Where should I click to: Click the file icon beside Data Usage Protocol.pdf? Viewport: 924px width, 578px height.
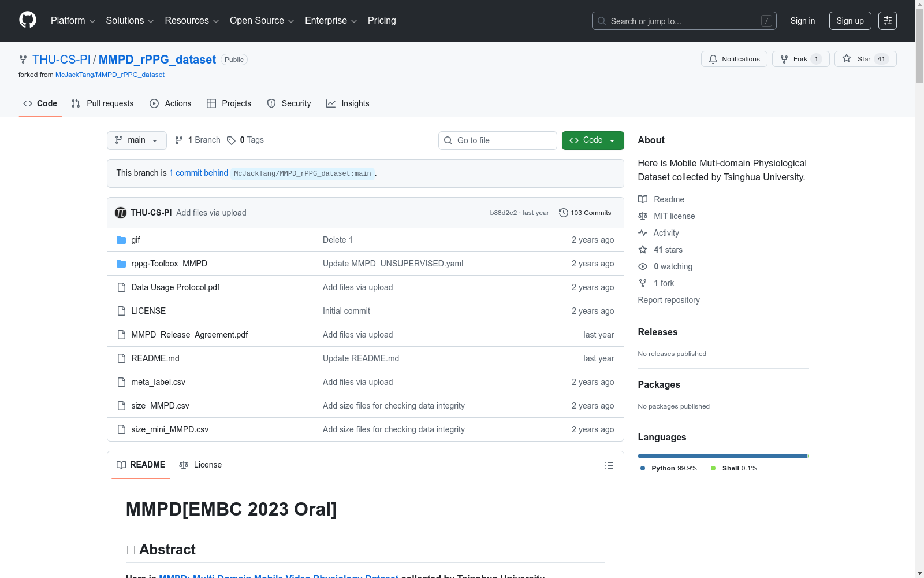(121, 287)
